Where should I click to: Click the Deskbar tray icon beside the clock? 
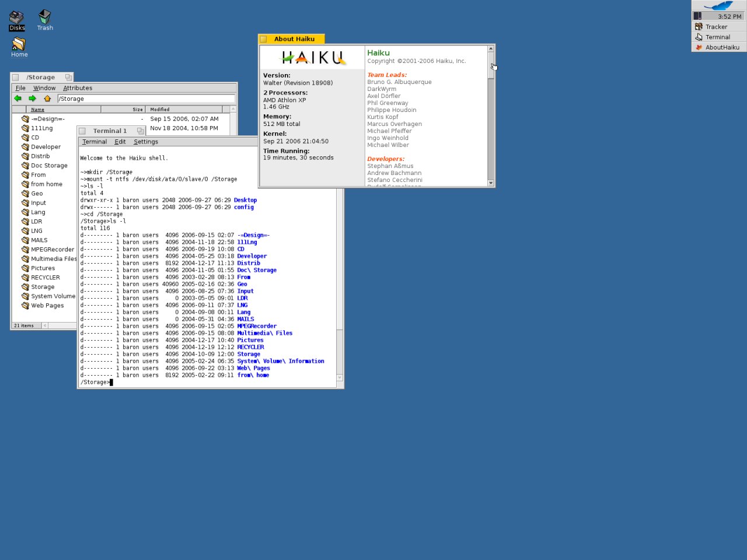[x=697, y=16]
